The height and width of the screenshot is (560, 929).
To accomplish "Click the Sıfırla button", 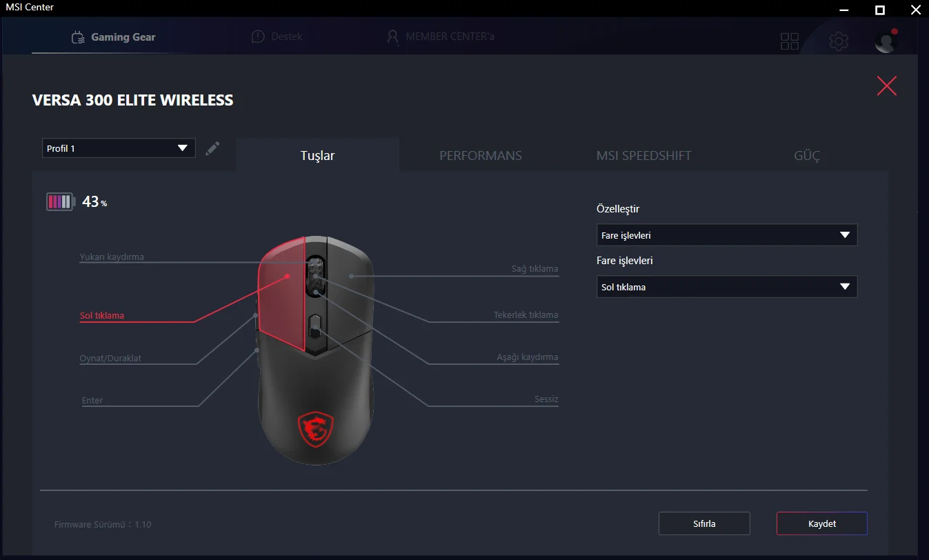I will [x=704, y=523].
